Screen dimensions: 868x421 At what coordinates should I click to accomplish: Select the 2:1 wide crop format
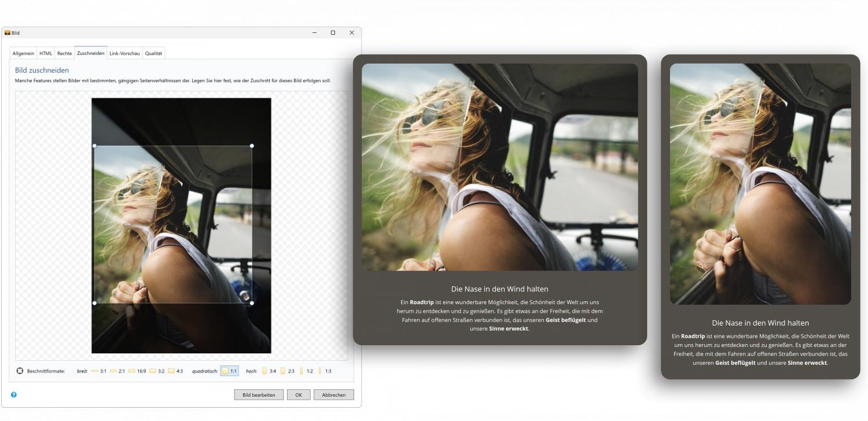pyautogui.click(x=117, y=371)
